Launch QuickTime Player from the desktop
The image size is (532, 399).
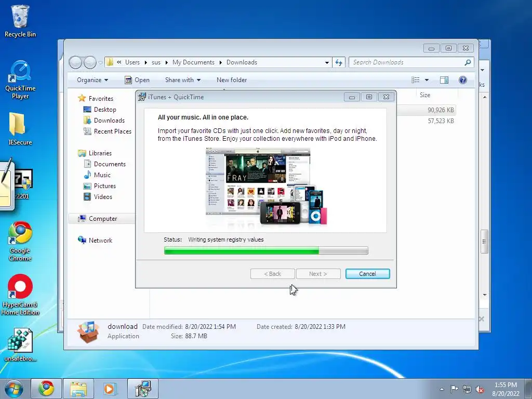tap(20, 79)
